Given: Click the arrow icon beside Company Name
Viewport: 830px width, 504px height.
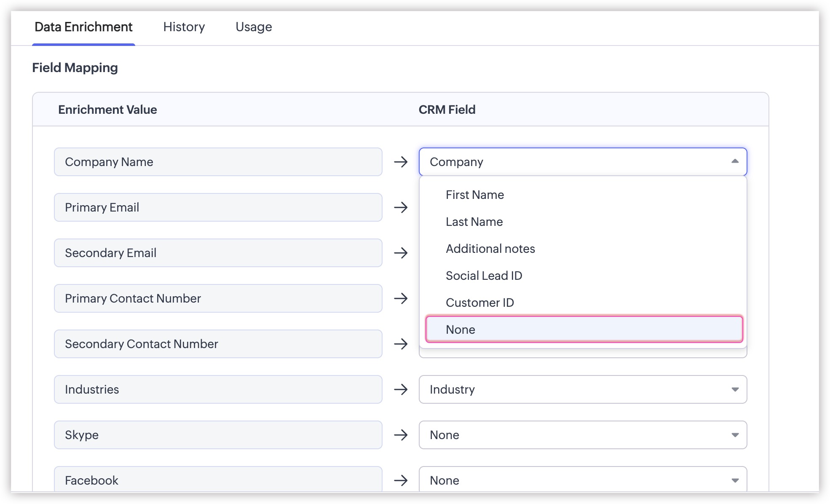Looking at the screenshot, I should pyautogui.click(x=401, y=162).
